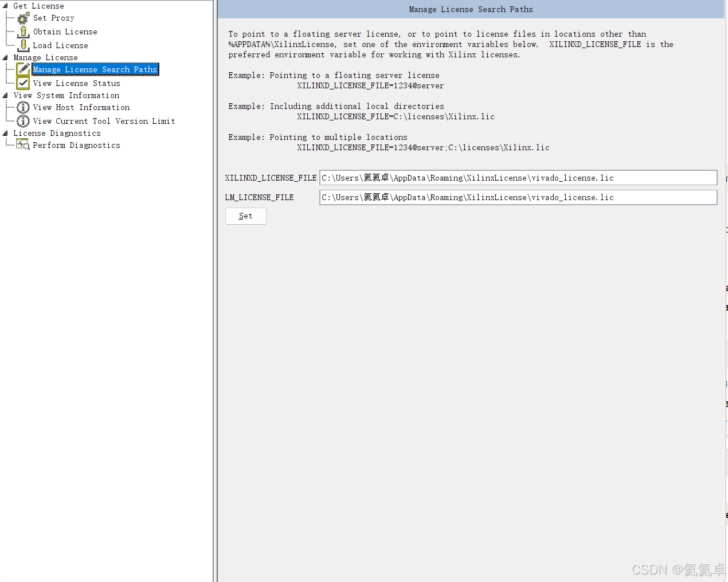This screenshot has width=728, height=582.
Task: Click the Obtain License icon
Action: 23,32
